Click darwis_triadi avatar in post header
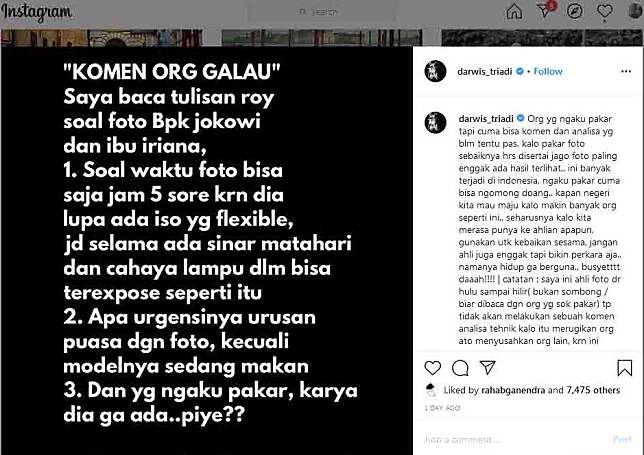Viewport: 644px width, 455px height. click(435, 71)
